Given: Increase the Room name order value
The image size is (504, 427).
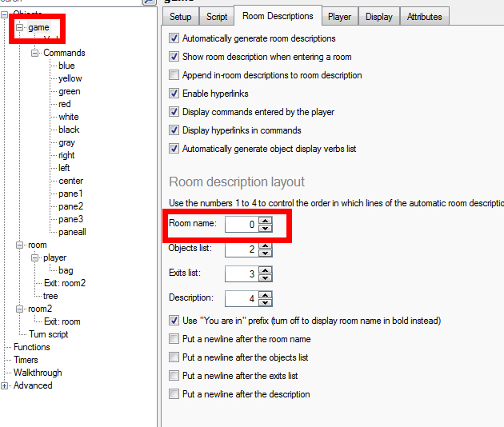Looking at the screenshot, I should pos(265,221).
